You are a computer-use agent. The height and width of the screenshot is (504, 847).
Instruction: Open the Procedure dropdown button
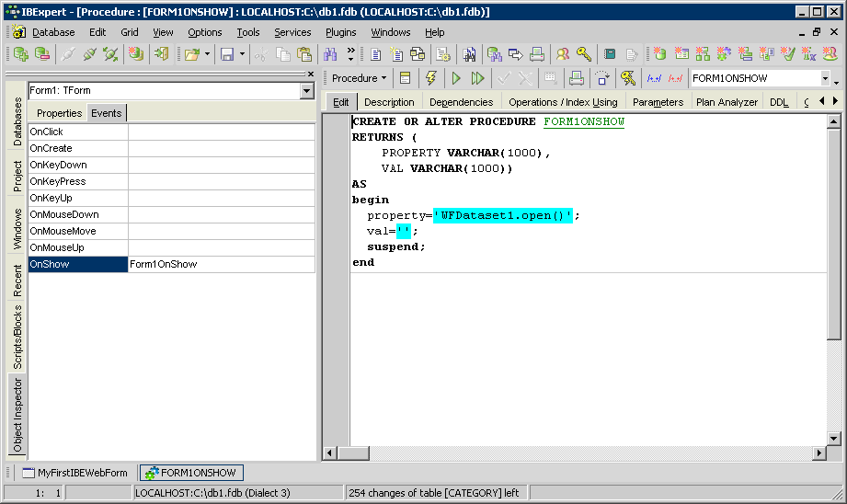[x=359, y=78]
